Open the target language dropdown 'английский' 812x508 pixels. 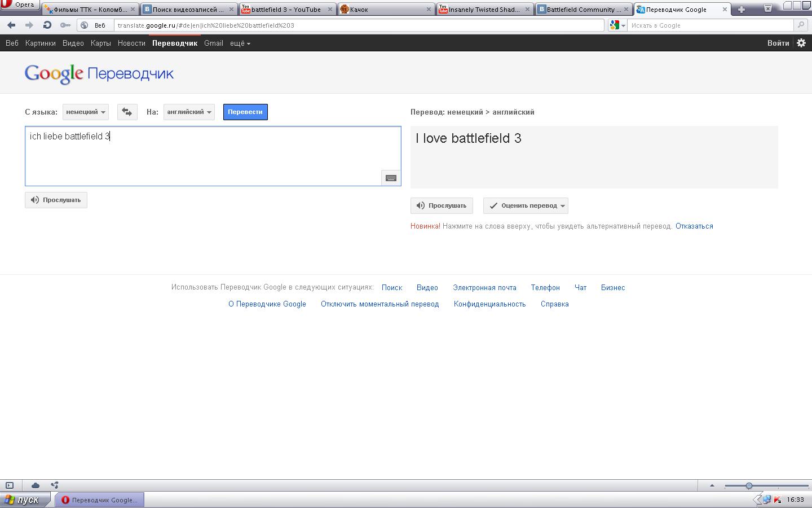[x=189, y=112]
